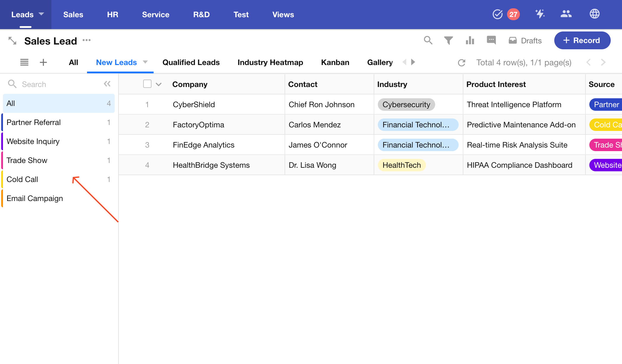
Task: Click the Record button
Action: point(582,40)
